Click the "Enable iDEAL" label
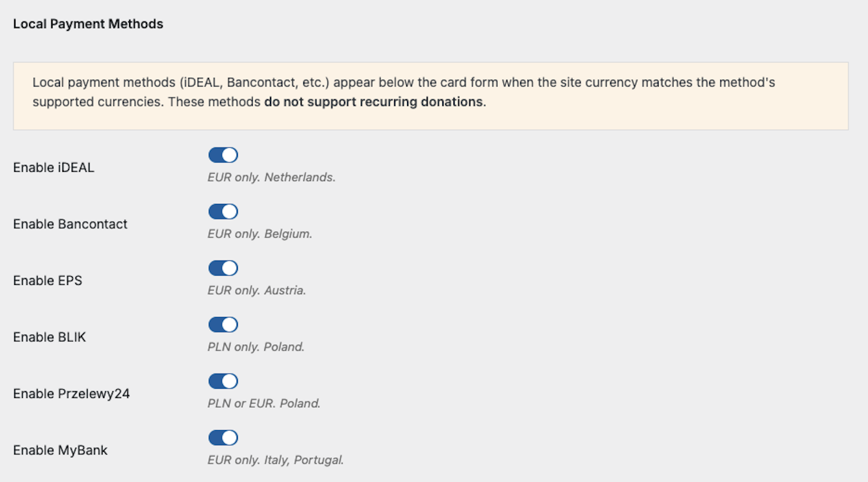This screenshot has width=868, height=482. tap(54, 167)
